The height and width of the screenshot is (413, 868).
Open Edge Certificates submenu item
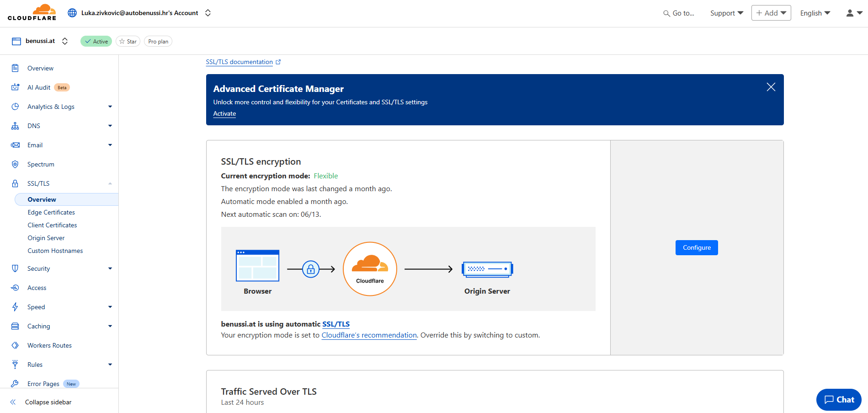51,212
